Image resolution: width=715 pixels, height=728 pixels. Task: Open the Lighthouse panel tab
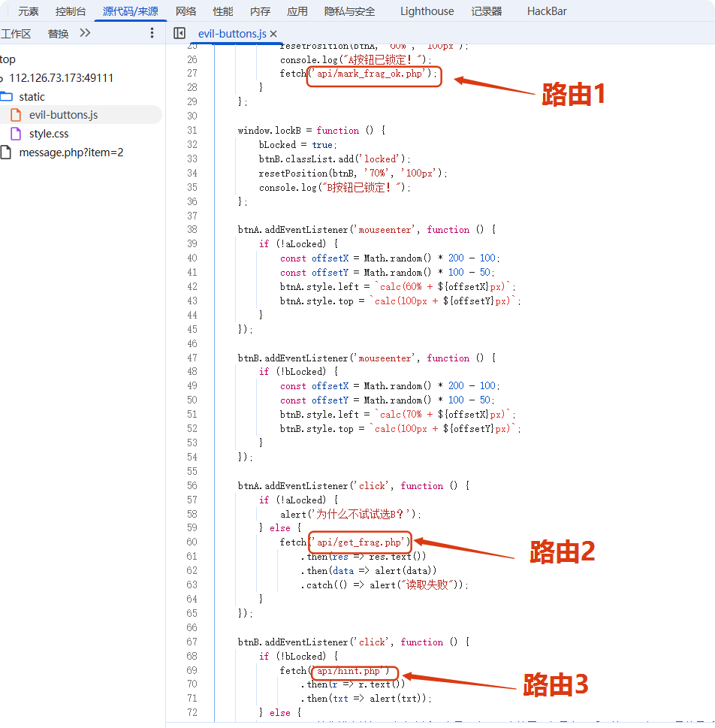[427, 11]
